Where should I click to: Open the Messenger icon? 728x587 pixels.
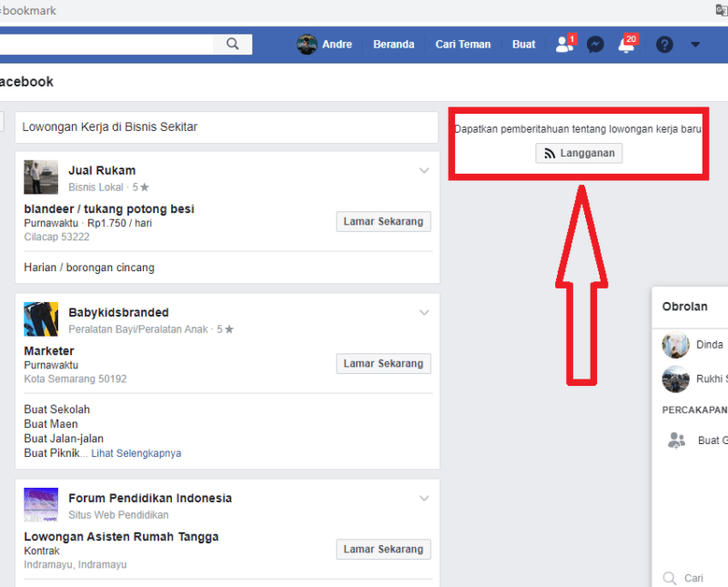[595, 45]
